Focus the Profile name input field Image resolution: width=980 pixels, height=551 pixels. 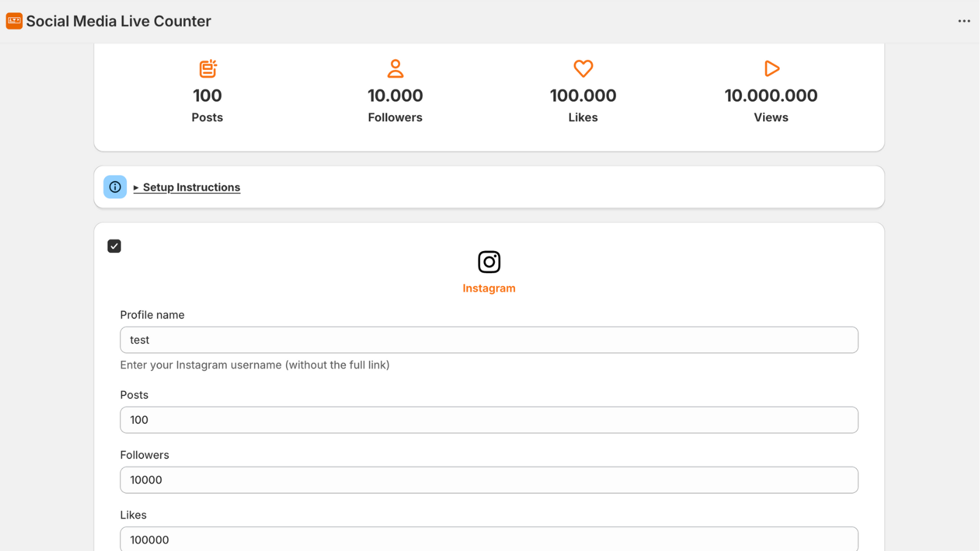click(x=489, y=340)
